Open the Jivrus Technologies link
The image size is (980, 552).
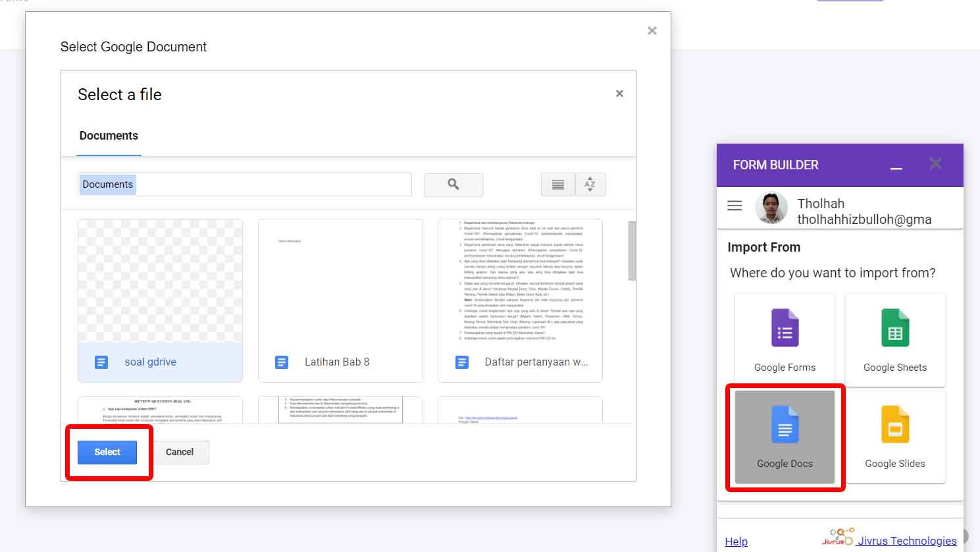[x=906, y=541]
